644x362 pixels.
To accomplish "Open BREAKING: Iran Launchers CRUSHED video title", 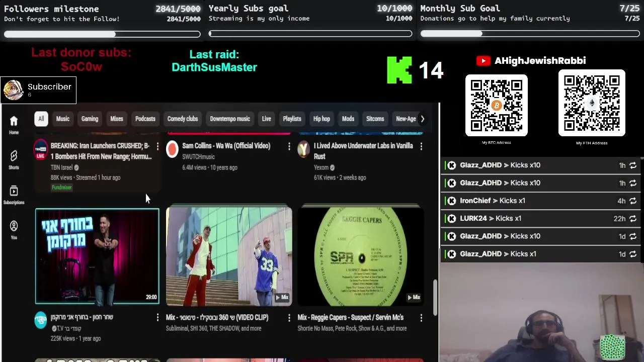I will pyautogui.click(x=101, y=151).
